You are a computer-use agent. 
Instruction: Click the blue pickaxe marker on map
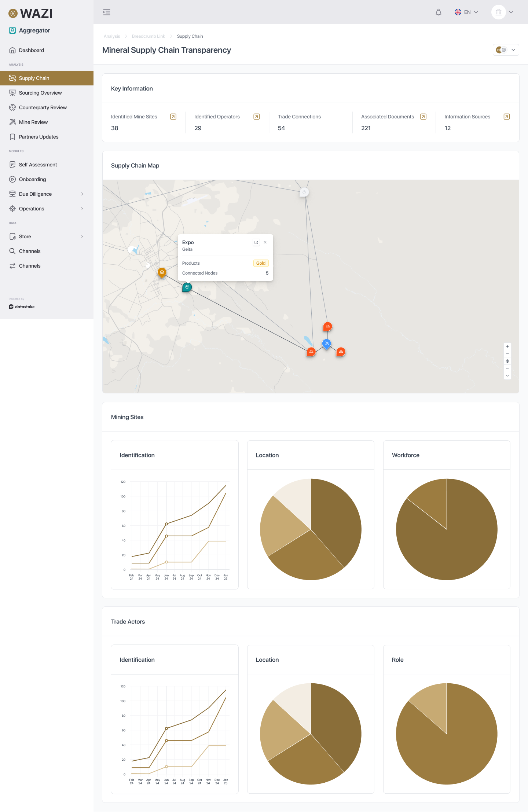click(x=327, y=344)
